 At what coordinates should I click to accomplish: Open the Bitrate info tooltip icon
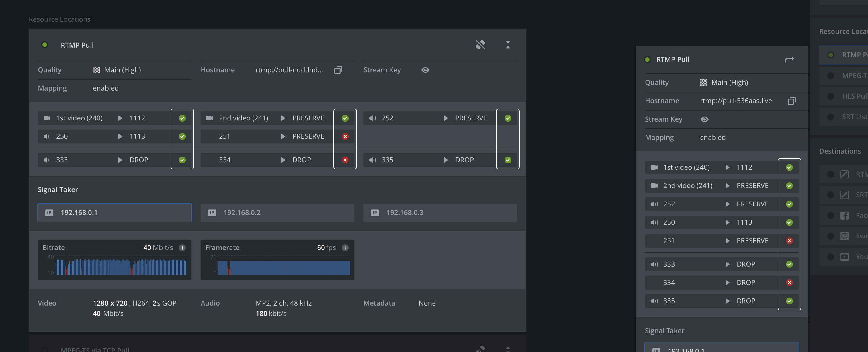coord(182,248)
